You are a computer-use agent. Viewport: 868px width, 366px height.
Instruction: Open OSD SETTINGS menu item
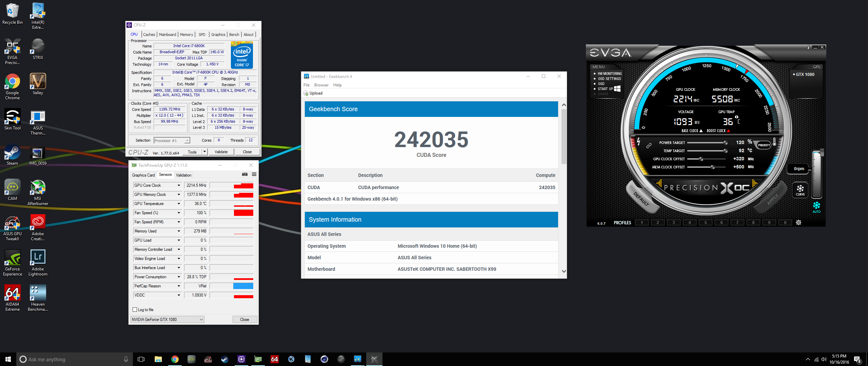click(609, 79)
